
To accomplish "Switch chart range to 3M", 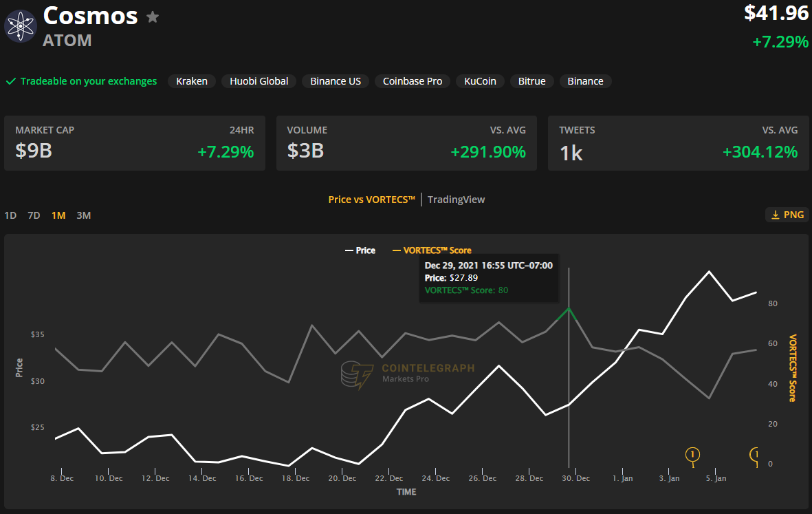I will click(83, 215).
